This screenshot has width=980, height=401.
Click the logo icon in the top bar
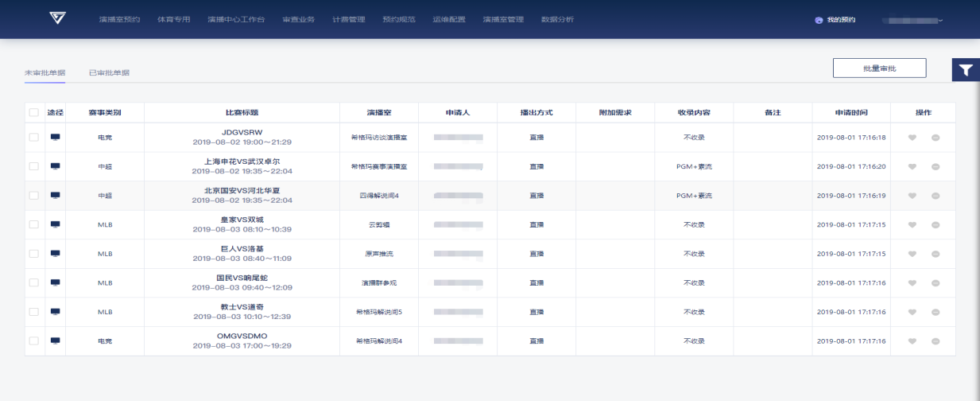[58, 18]
